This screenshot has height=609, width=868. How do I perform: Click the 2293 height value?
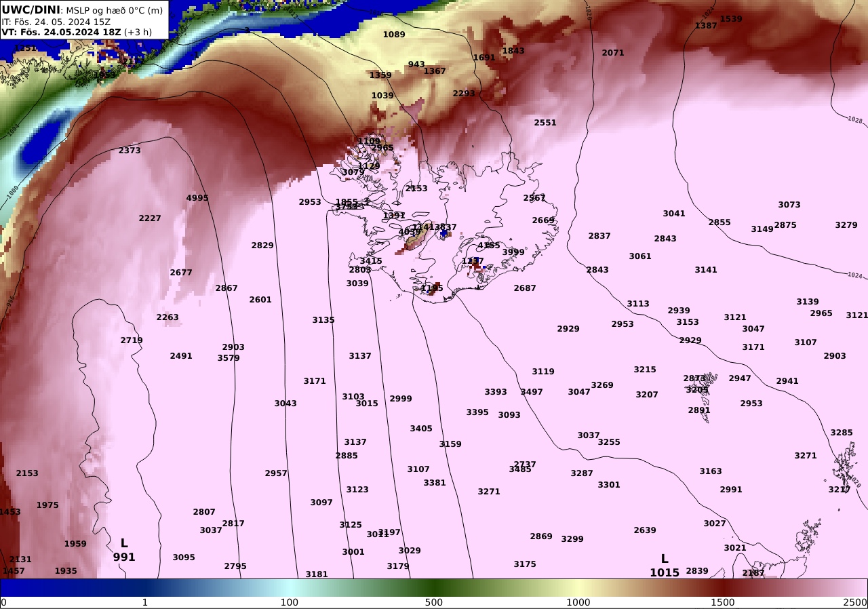tap(464, 94)
